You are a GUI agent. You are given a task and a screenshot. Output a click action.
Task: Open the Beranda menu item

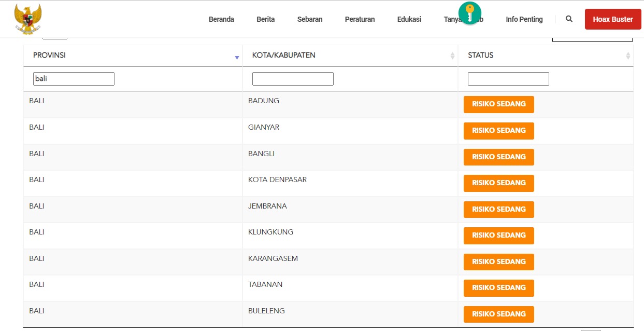(221, 19)
